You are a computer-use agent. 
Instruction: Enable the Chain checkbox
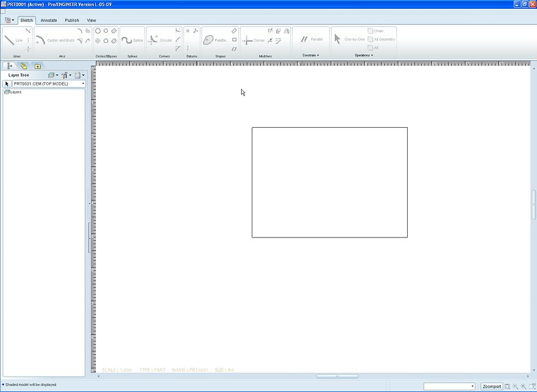coord(370,31)
